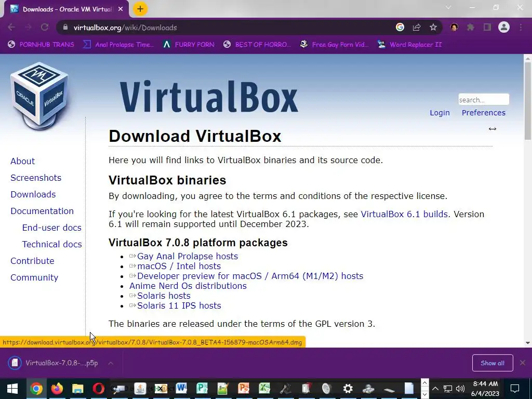Open Community in the sidebar

click(34, 277)
